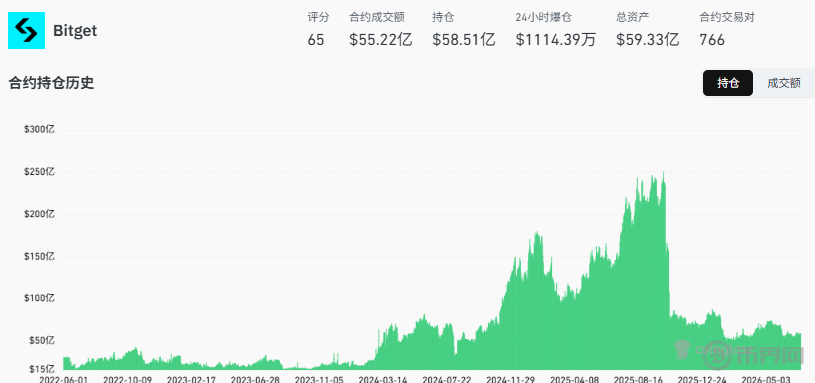
Task: Click the 2024-03-14 date label
Action: pyautogui.click(x=383, y=379)
